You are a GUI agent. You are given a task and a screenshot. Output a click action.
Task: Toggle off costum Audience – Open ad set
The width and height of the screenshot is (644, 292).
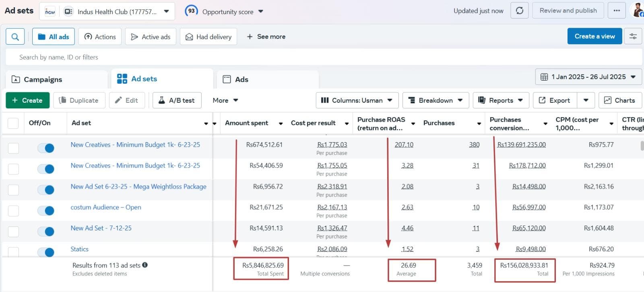tap(46, 211)
